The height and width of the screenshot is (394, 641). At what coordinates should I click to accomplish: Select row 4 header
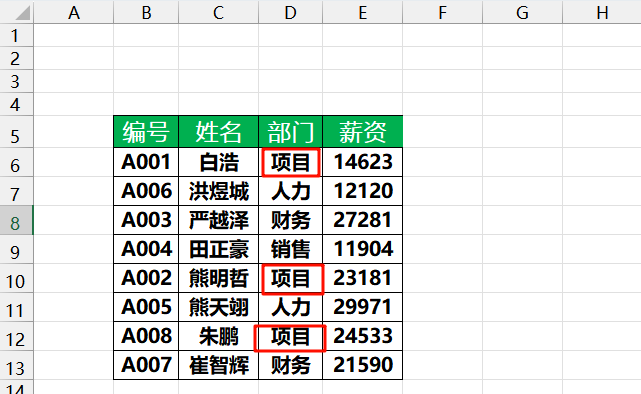(x=16, y=104)
